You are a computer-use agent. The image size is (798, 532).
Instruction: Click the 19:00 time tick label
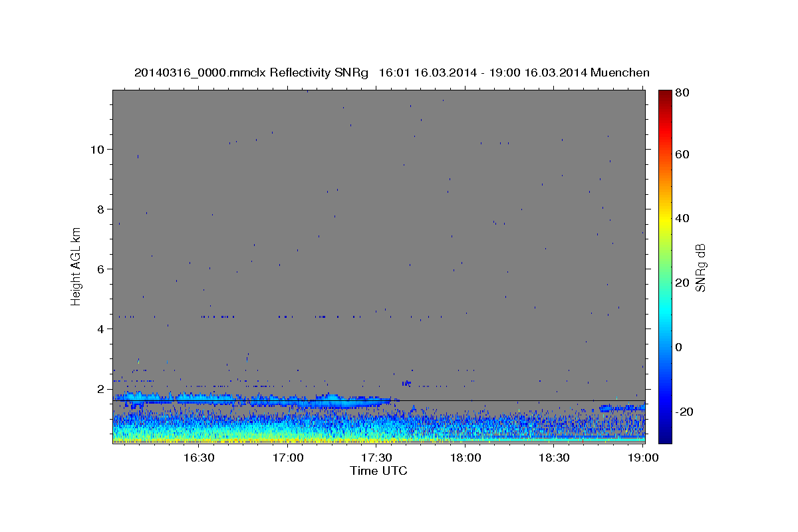tap(643, 458)
